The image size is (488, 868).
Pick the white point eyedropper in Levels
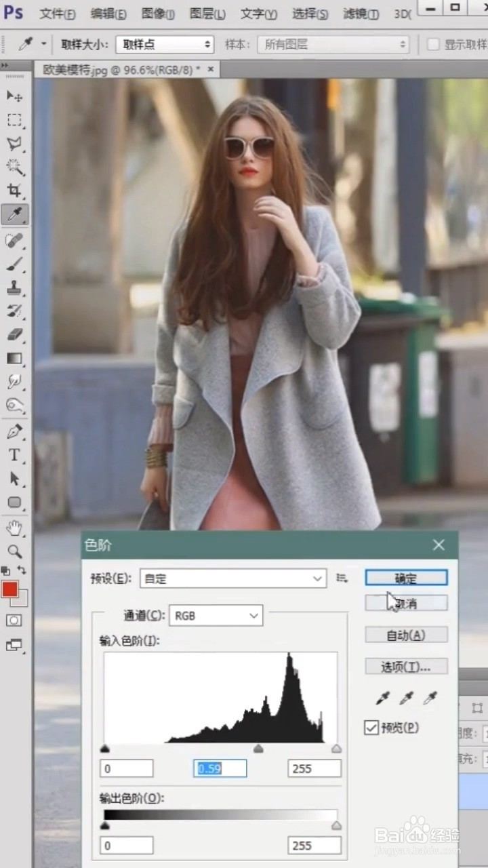coord(430,698)
